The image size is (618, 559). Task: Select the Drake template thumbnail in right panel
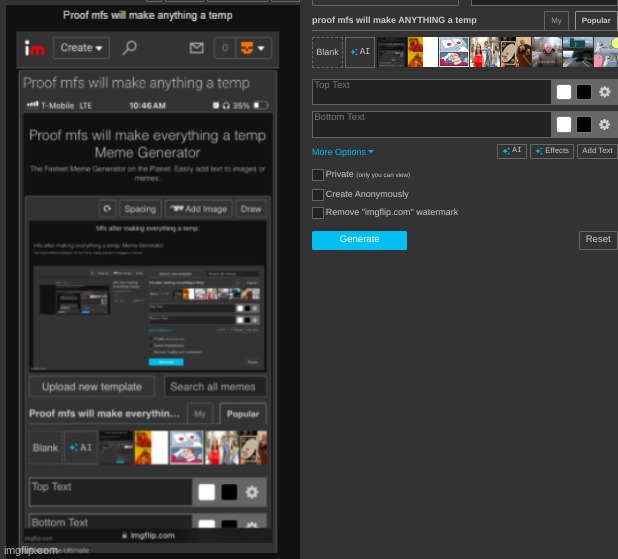423,52
